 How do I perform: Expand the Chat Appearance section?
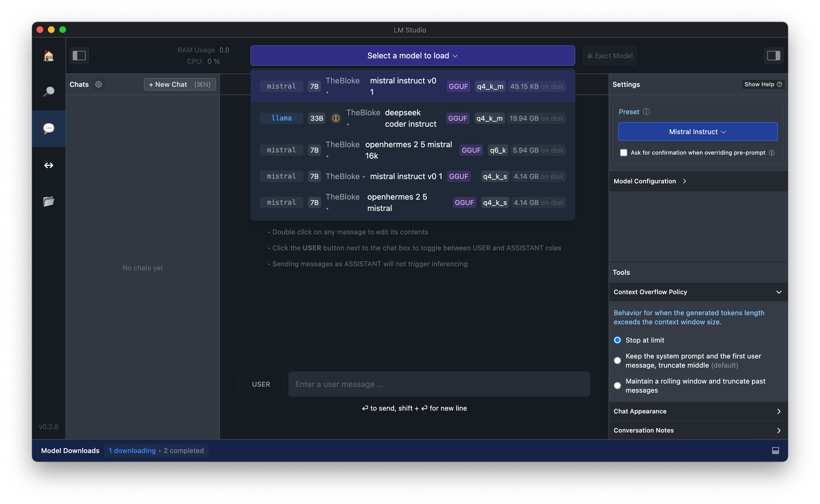tap(698, 411)
